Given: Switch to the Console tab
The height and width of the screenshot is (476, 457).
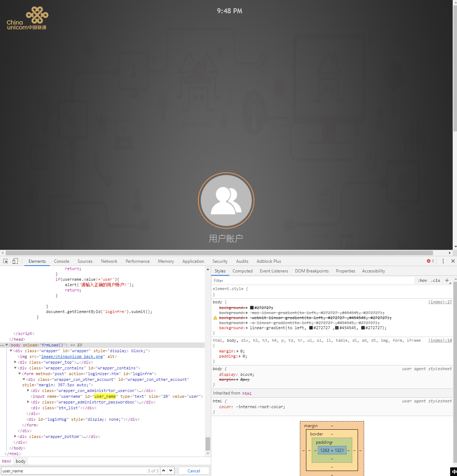Looking at the screenshot, I should click(x=61, y=261).
